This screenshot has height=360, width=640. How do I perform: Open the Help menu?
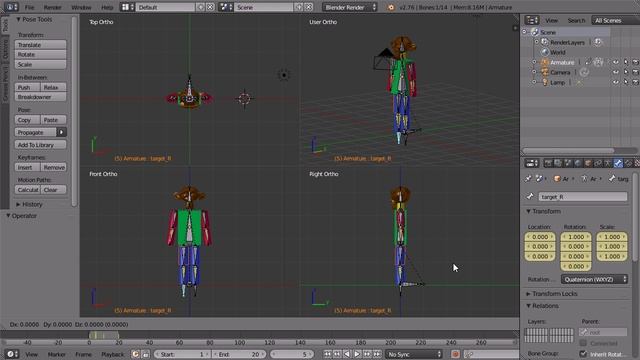pyautogui.click(x=107, y=7)
